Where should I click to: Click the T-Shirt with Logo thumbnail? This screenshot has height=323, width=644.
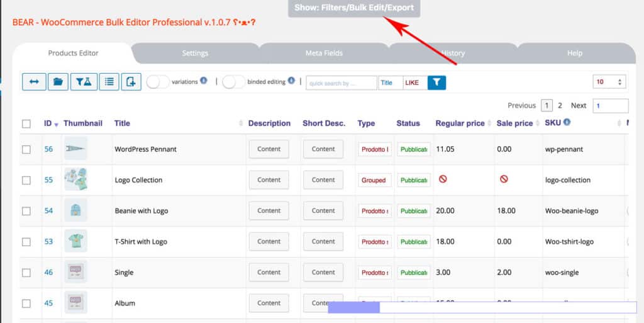point(75,241)
